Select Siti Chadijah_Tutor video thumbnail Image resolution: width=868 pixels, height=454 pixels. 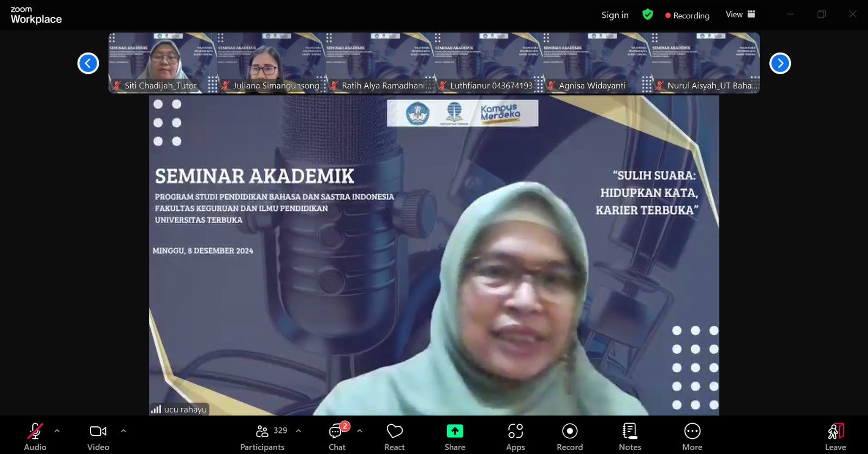(x=163, y=63)
